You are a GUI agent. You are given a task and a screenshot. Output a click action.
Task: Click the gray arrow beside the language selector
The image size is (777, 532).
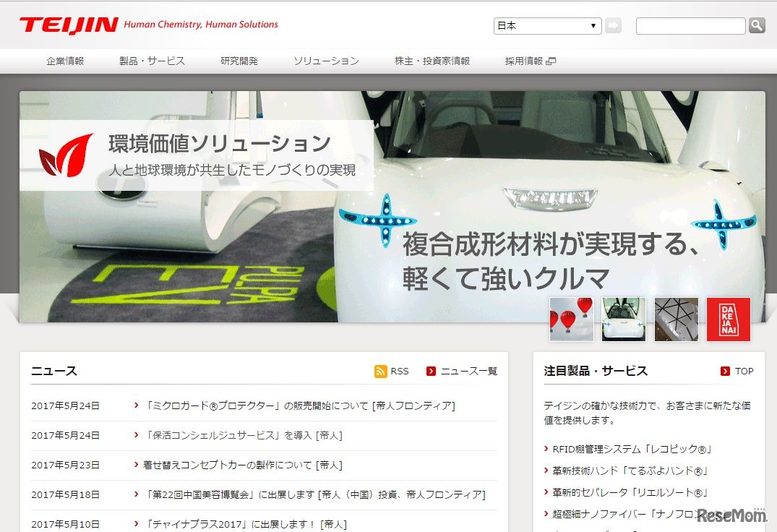(x=613, y=25)
